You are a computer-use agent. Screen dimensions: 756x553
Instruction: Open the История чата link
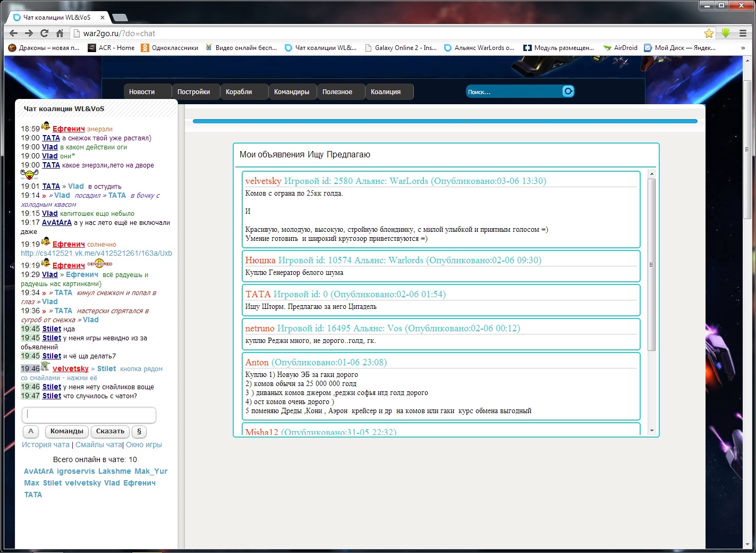tap(46, 445)
